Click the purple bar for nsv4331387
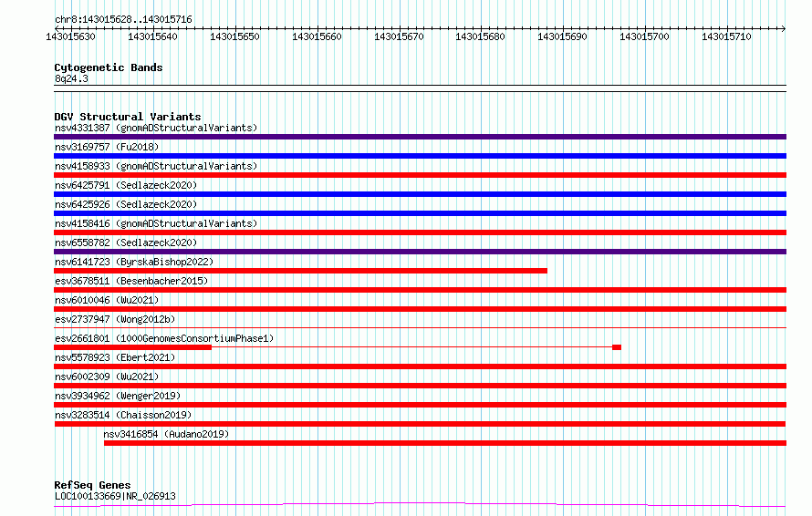Image resolution: width=812 pixels, height=516 pixels. [x=420, y=137]
